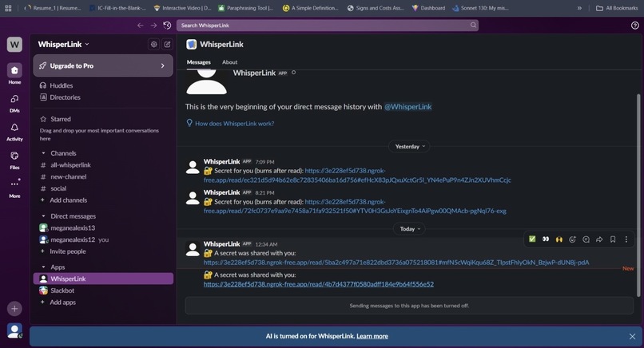644x348 pixels.
Task: React with the raised hands emoji
Action: click(x=559, y=239)
